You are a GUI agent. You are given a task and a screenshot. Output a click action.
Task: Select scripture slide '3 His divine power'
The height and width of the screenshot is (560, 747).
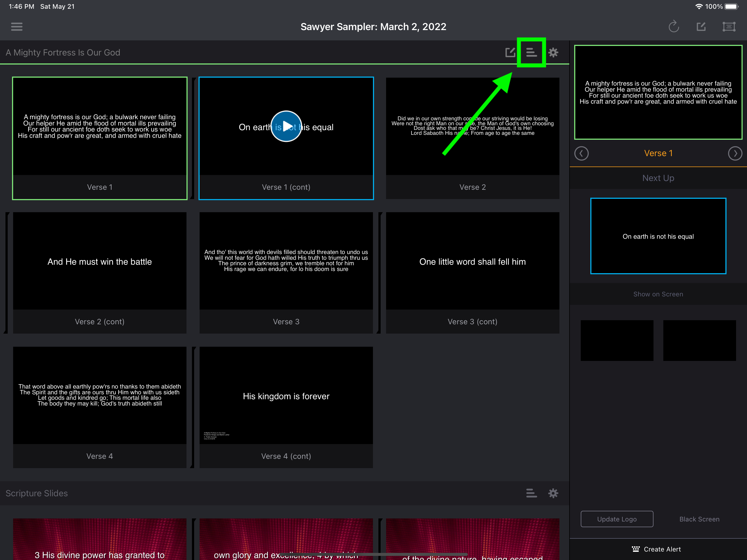coord(100,539)
